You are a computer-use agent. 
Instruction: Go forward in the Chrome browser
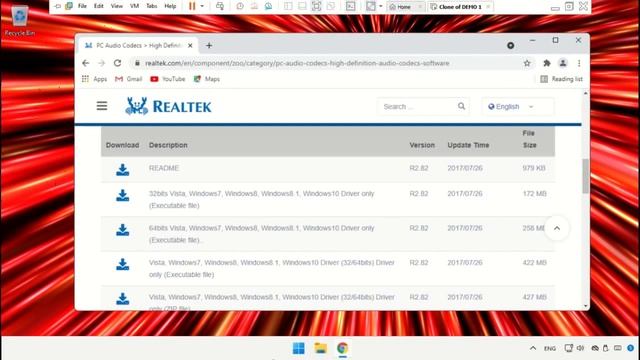[x=102, y=63]
